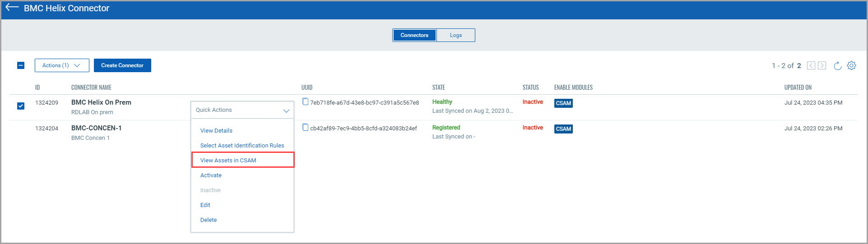This screenshot has width=868, height=244.
Task: Click the STATE column header
Action: (438, 87)
